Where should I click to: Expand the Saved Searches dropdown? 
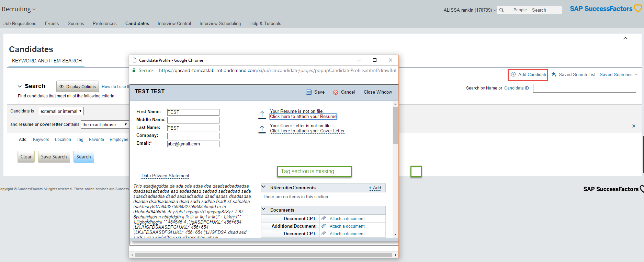(619, 74)
